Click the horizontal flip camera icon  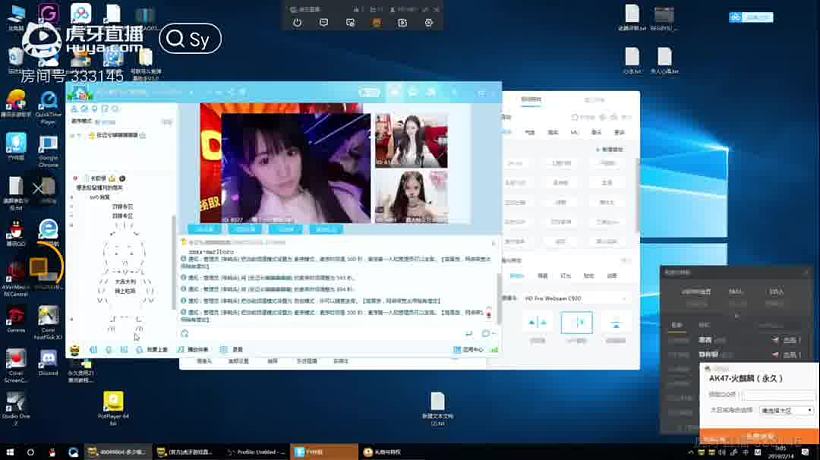click(x=538, y=322)
